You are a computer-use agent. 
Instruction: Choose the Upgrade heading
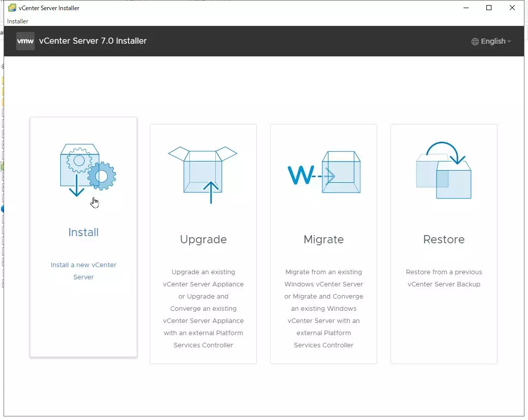204,240
